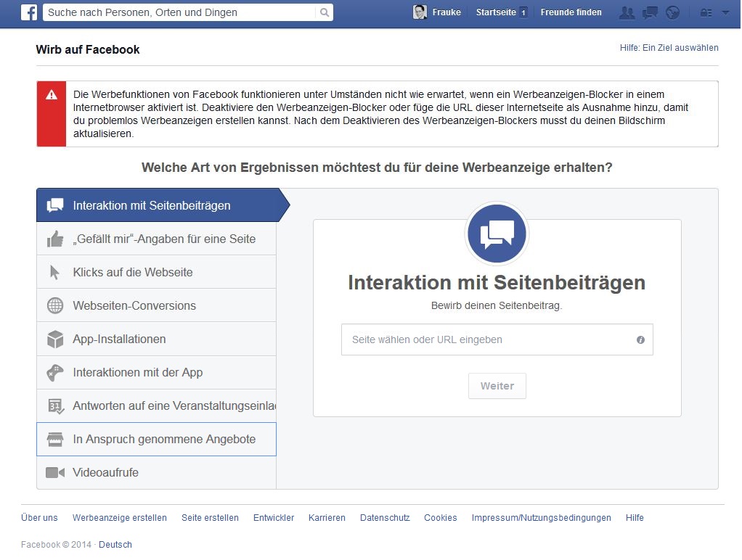Open the friend requests icon

point(627,13)
